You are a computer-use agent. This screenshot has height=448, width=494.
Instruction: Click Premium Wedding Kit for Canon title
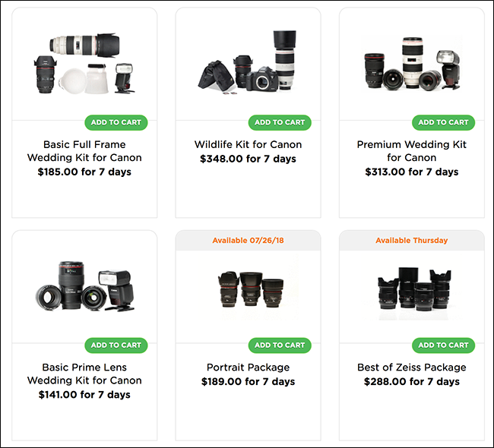(x=412, y=151)
